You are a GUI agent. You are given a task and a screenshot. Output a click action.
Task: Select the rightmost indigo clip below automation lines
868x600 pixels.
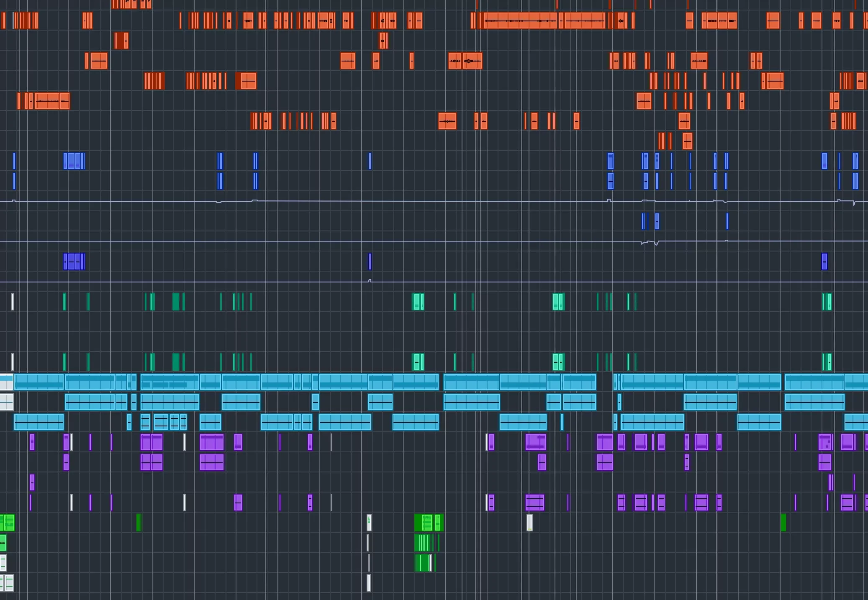tap(824, 262)
